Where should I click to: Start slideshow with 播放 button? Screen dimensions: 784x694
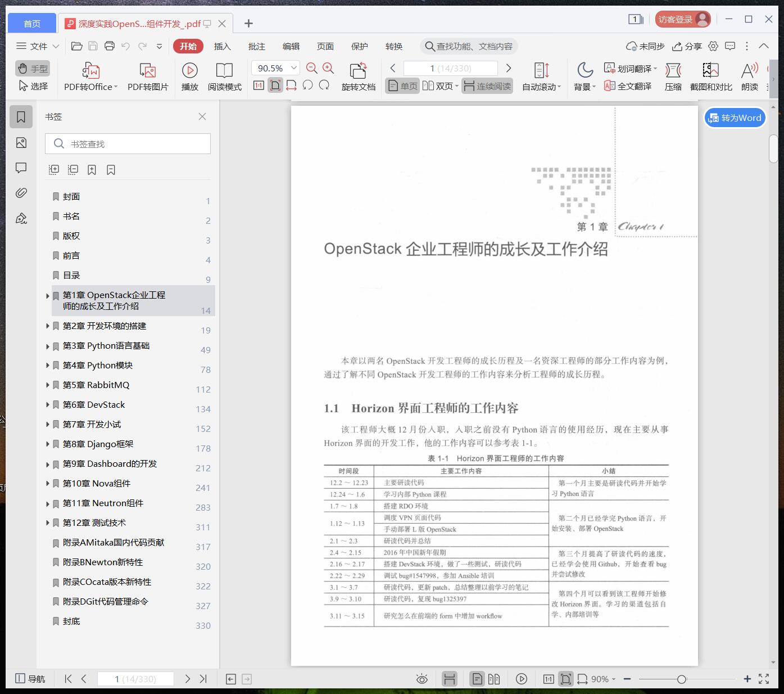[x=190, y=76]
